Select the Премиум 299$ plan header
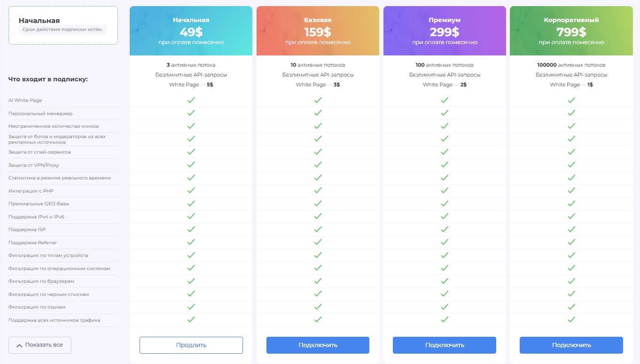 click(x=445, y=31)
